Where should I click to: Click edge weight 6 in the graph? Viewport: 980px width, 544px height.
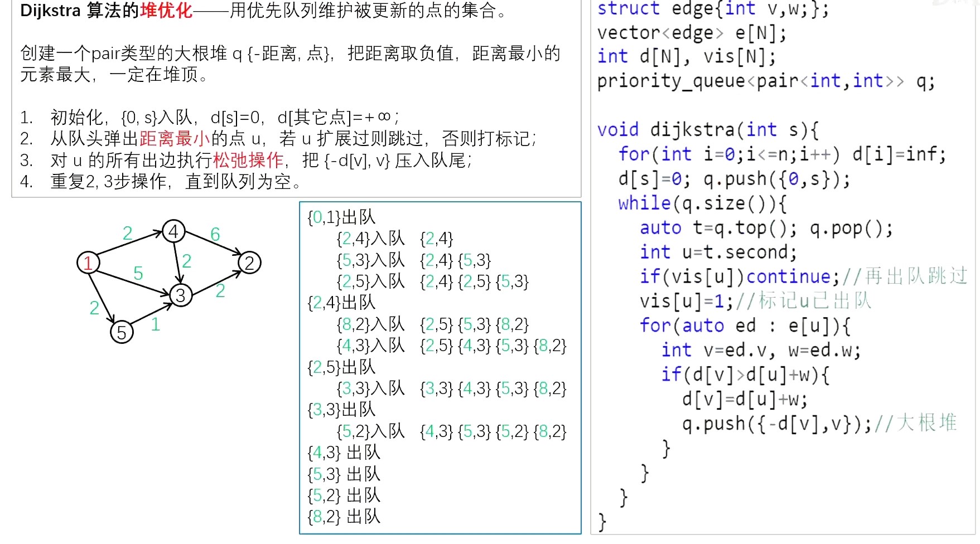click(215, 235)
